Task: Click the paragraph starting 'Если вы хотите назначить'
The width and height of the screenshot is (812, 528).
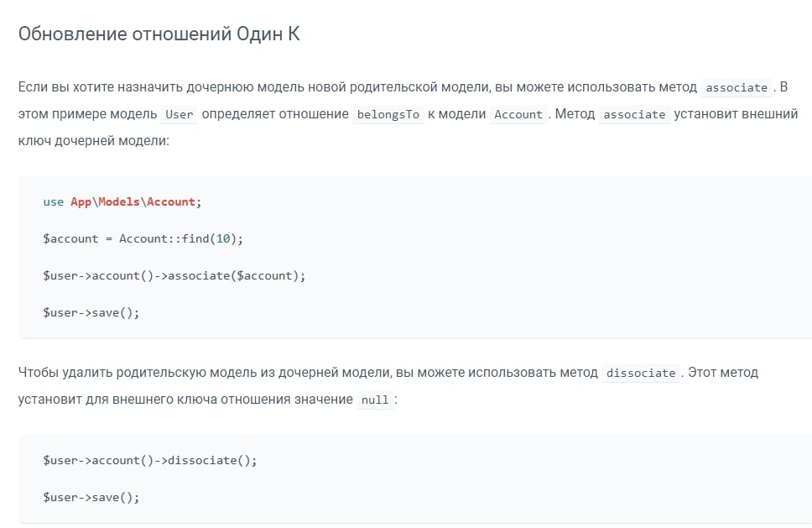Action: click(408, 113)
